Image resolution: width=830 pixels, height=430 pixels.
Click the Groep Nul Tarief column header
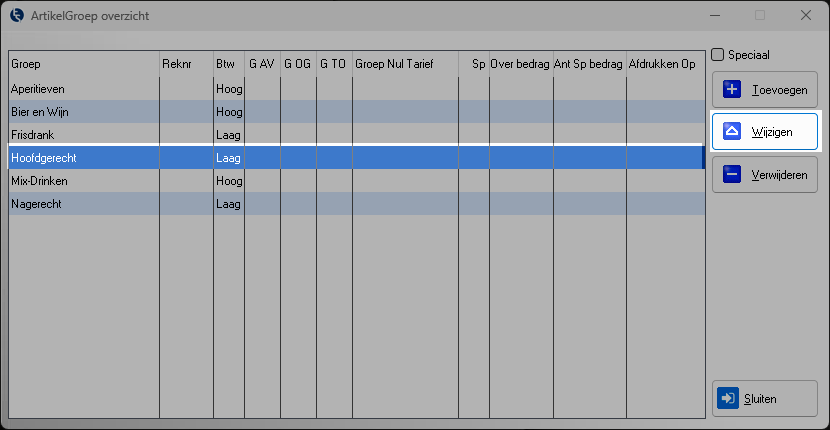click(x=405, y=64)
